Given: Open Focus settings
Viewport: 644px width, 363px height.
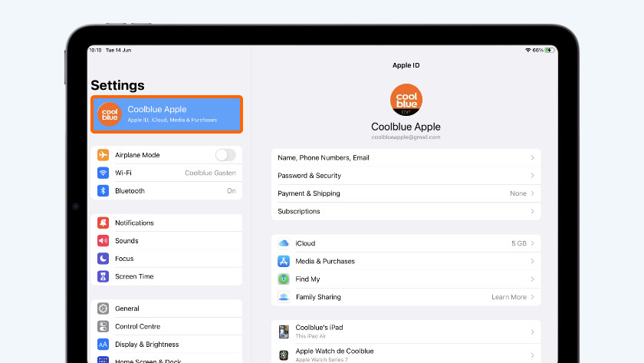Looking at the screenshot, I should 166,259.
